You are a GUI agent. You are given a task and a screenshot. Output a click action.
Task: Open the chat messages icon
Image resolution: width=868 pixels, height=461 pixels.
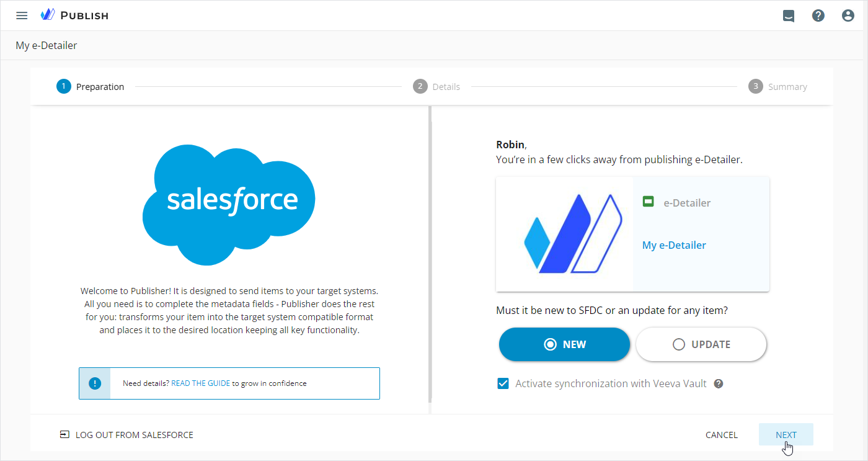point(789,16)
